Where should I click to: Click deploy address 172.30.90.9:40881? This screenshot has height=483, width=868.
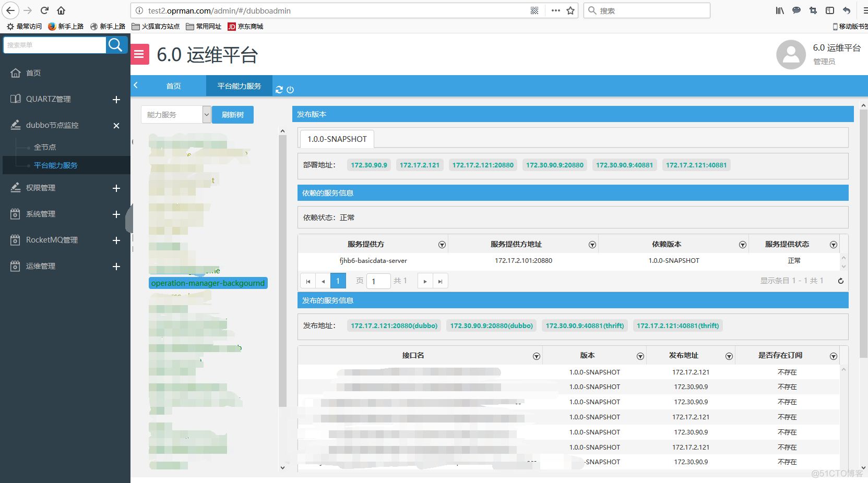tap(624, 165)
